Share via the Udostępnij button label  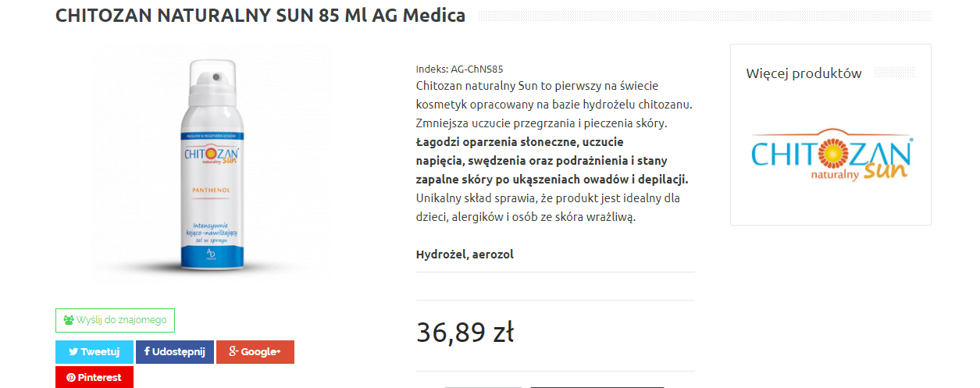pyautogui.click(x=178, y=352)
